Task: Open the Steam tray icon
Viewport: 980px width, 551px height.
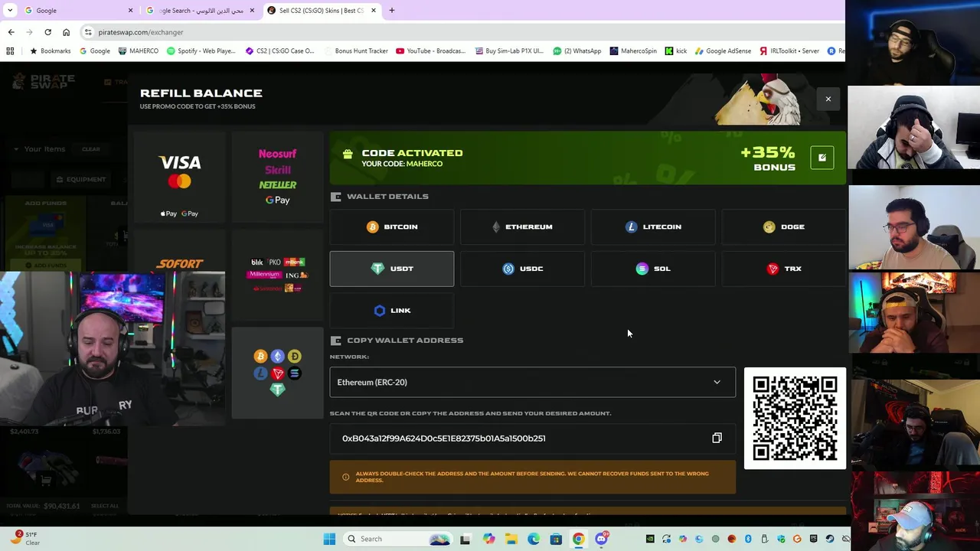Action: pyautogui.click(x=830, y=539)
